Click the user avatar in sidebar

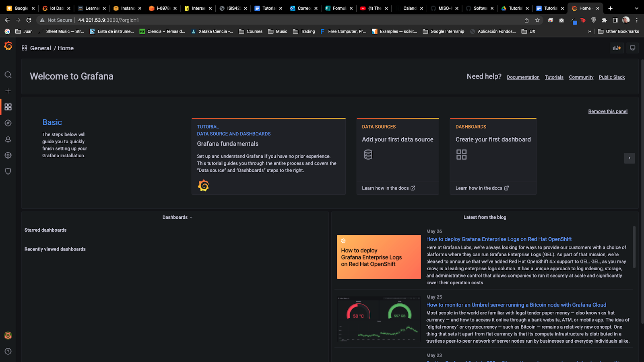click(x=8, y=335)
